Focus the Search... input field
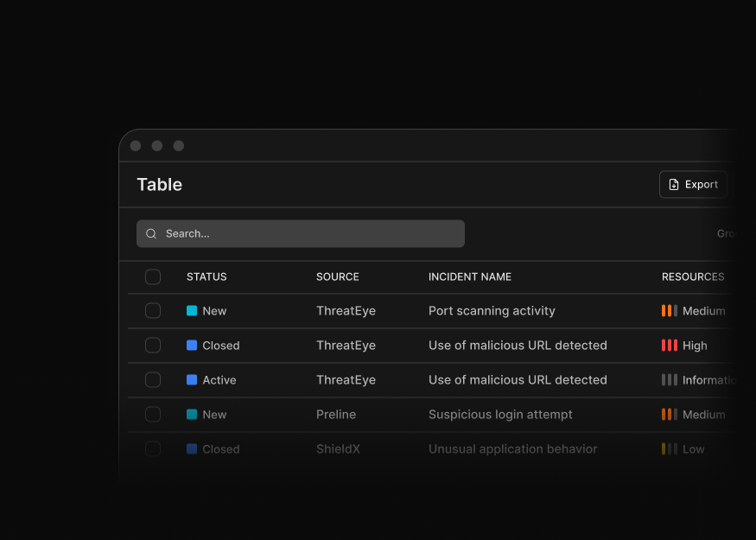This screenshot has width=756, height=540. point(301,234)
